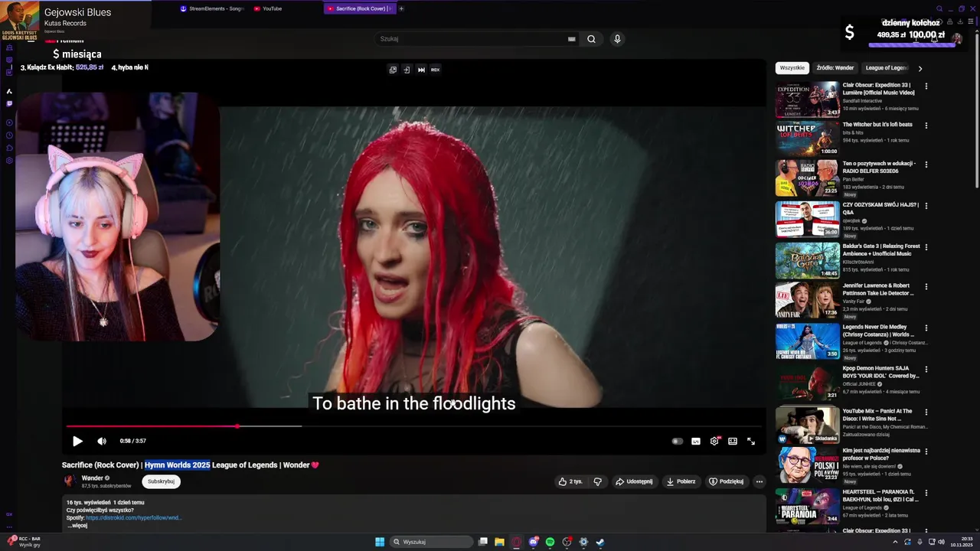Expand the description with ...więcej

[x=77, y=526]
